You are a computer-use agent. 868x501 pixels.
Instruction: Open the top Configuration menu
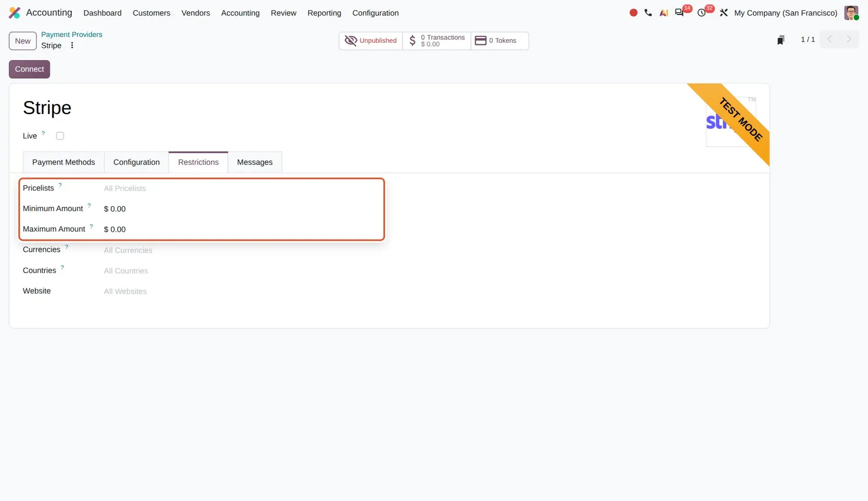coord(375,13)
